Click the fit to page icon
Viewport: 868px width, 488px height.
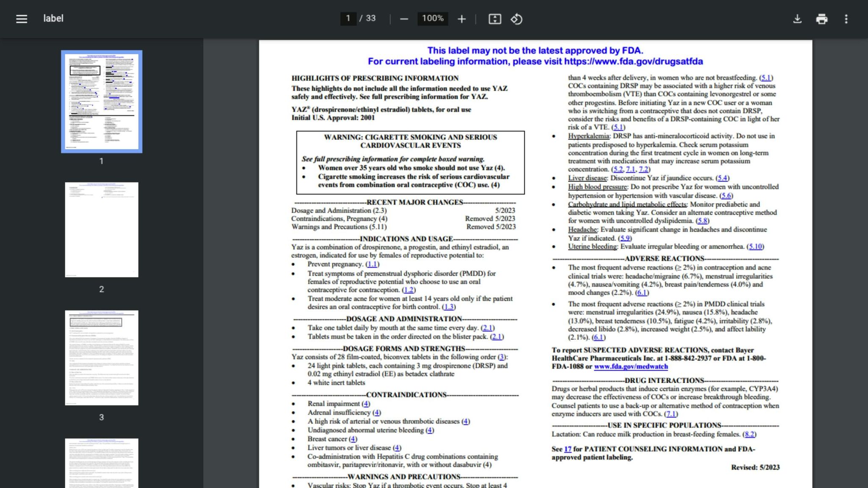[495, 19]
